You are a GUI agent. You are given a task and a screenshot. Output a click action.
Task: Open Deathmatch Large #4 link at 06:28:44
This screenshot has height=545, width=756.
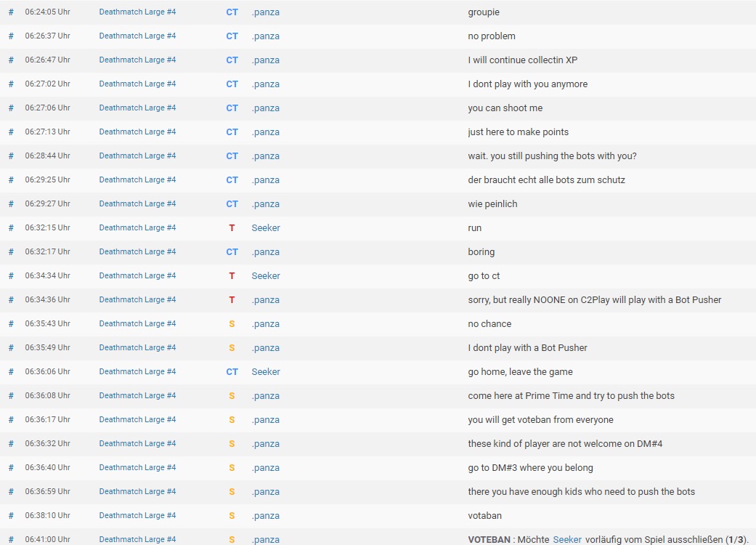point(137,156)
